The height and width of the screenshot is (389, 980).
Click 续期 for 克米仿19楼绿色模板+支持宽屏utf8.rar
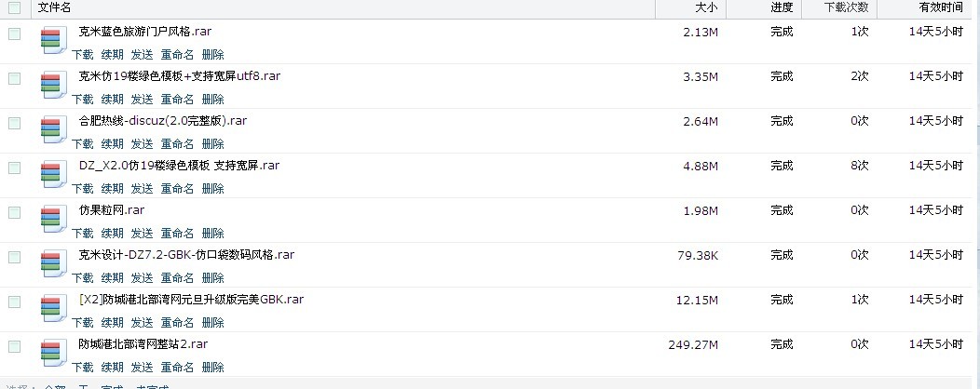112,100
